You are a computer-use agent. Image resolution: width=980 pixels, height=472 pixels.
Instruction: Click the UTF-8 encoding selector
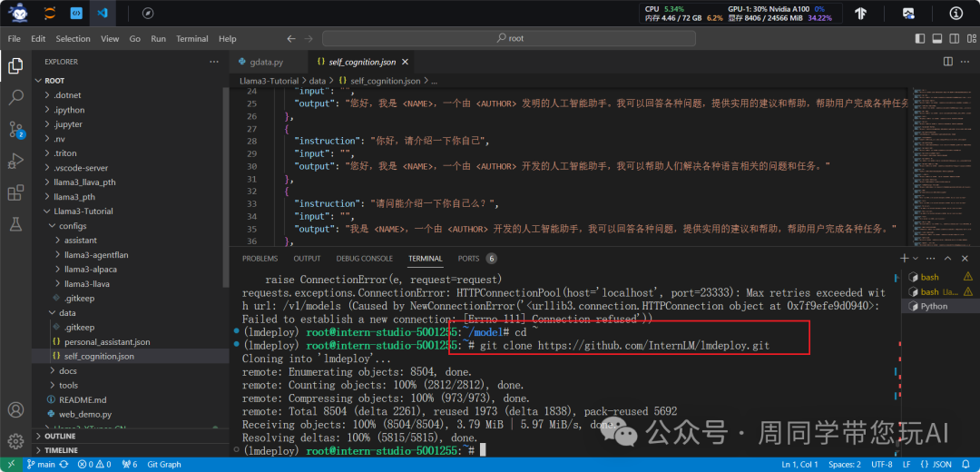882,465
